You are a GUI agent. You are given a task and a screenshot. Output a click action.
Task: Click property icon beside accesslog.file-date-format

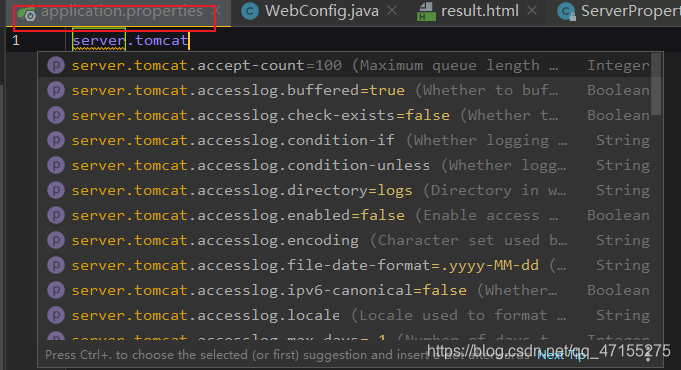[56, 265]
